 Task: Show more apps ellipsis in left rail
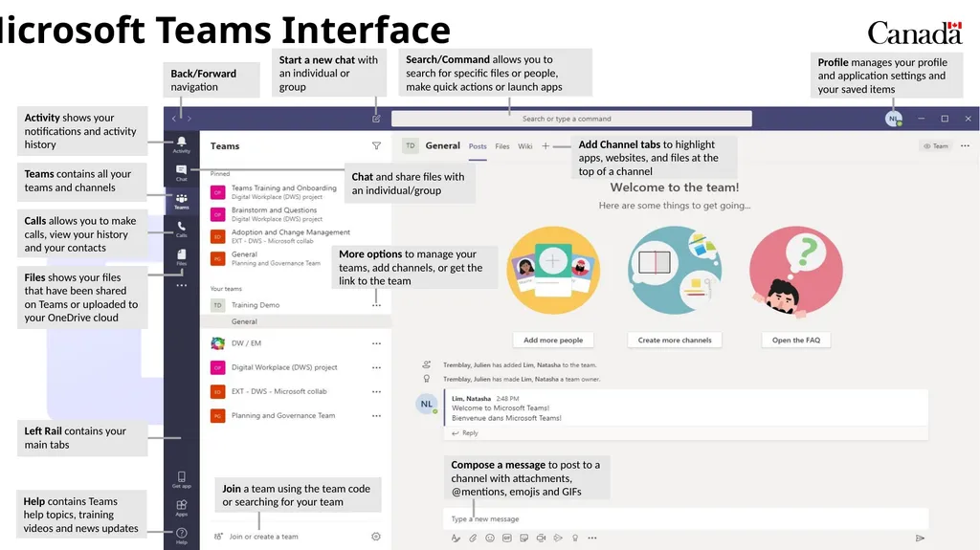tap(181, 285)
